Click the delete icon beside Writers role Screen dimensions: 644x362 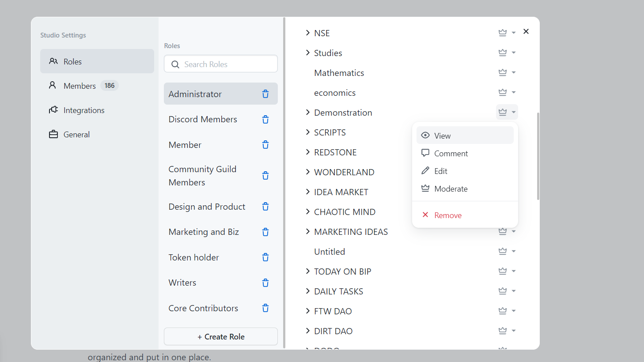(x=265, y=283)
